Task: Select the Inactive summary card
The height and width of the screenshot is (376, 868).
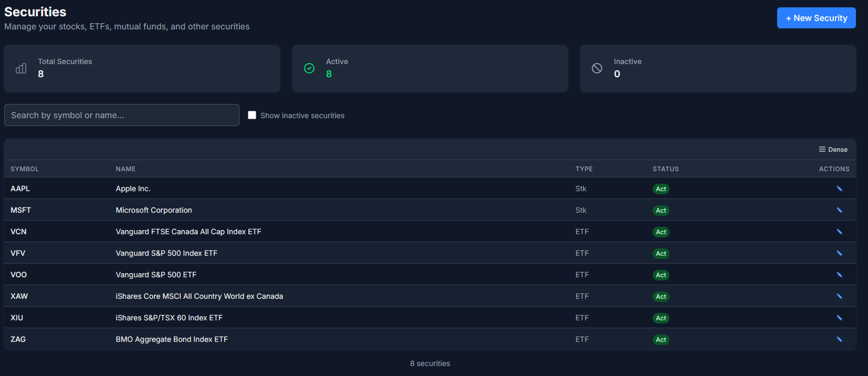Action: pyautogui.click(x=717, y=68)
